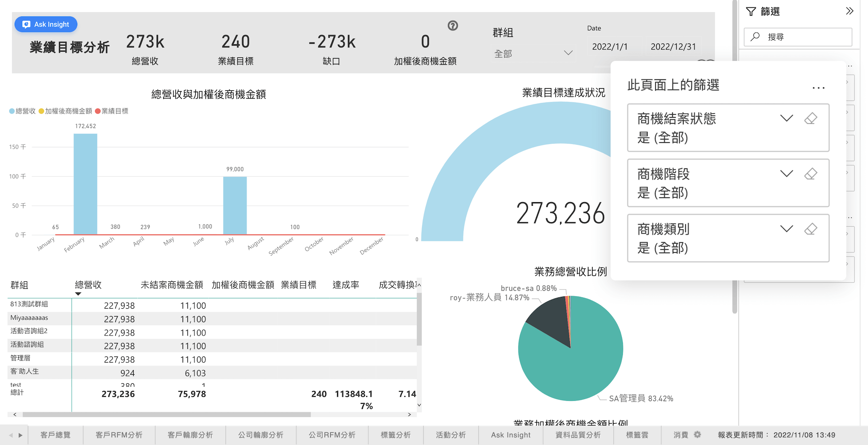Select the SA管理員 pie slice
This screenshot has height=445, width=868.
point(582,360)
